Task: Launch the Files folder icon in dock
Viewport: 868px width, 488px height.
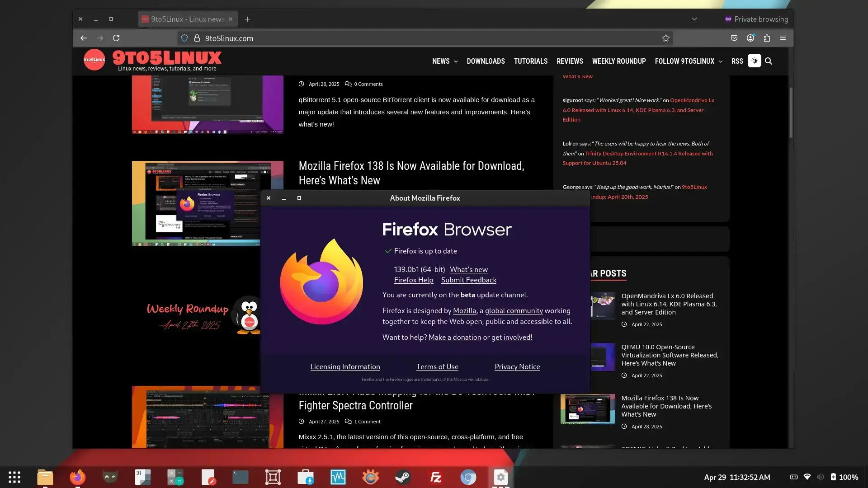Action: (x=45, y=477)
